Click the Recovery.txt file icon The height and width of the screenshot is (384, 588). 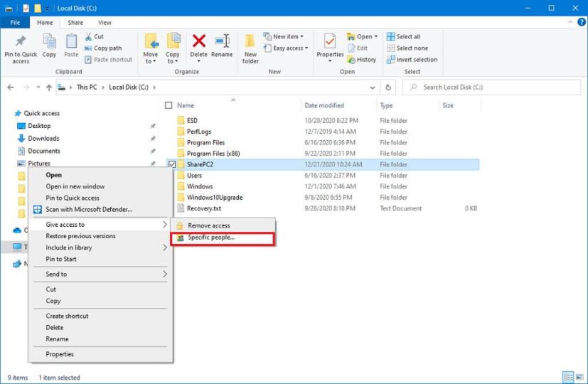(181, 208)
